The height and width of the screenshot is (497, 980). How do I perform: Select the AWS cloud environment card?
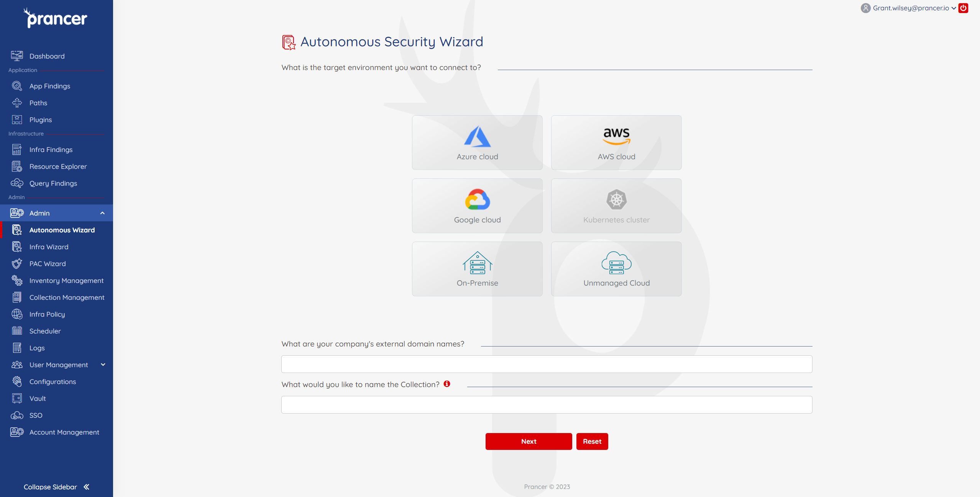[616, 142]
